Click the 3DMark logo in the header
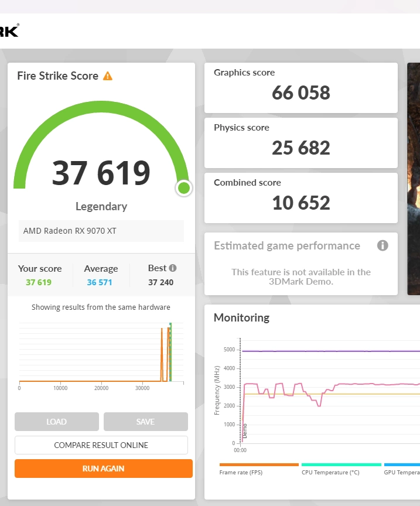The image size is (420, 506). [9, 30]
